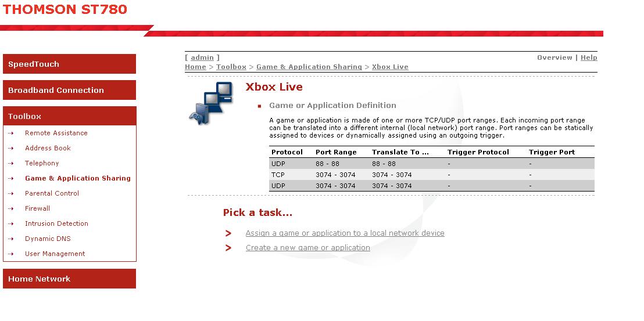The height and width of the screenshot is (321, 644).
Task: Open the Address Book page
Action: tap(48, 148)
